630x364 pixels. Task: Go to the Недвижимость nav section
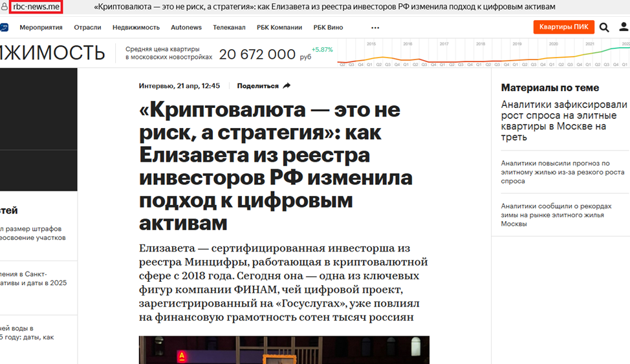(x=136, y=28)
